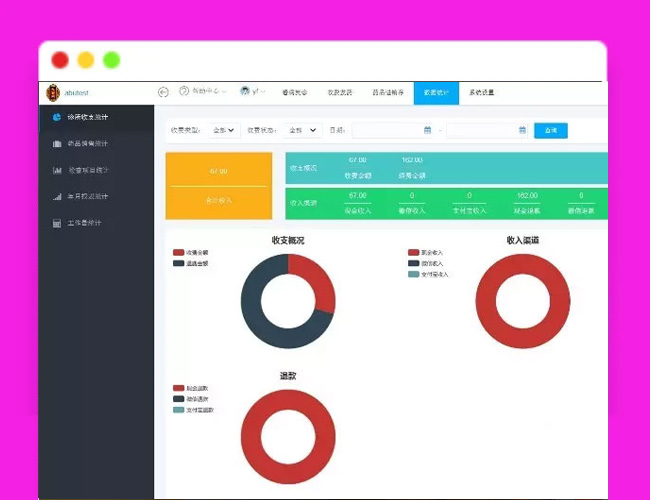Click the yellow minimize window dot
This screenshot has width=650, height=500.
[86, 60]
